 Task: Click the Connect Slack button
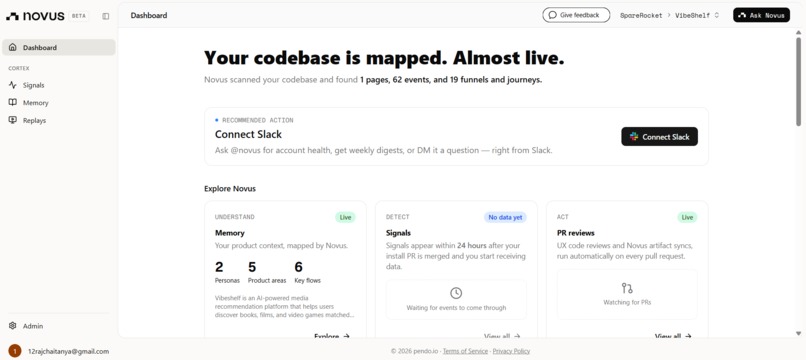(x=660, y=137)
